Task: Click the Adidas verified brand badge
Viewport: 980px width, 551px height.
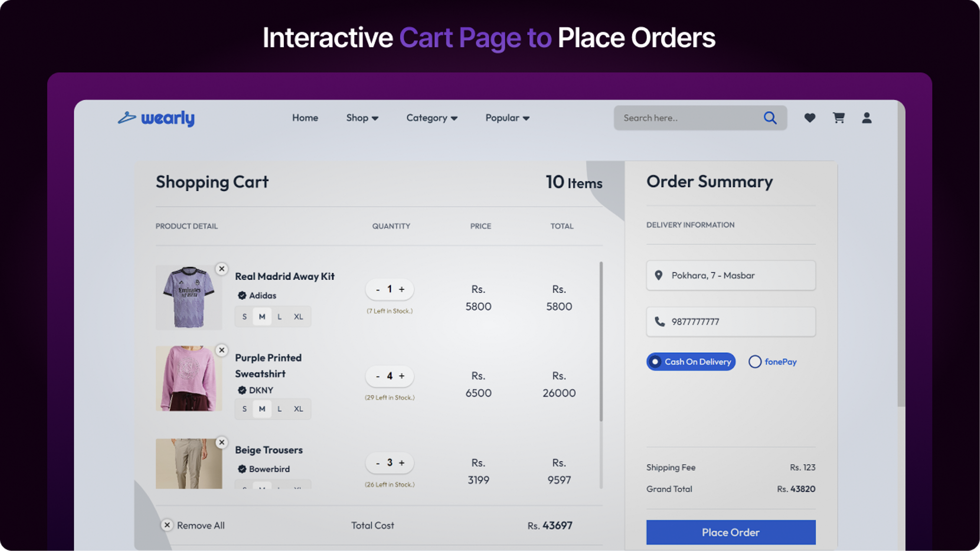Action: [x=242, y=295]
